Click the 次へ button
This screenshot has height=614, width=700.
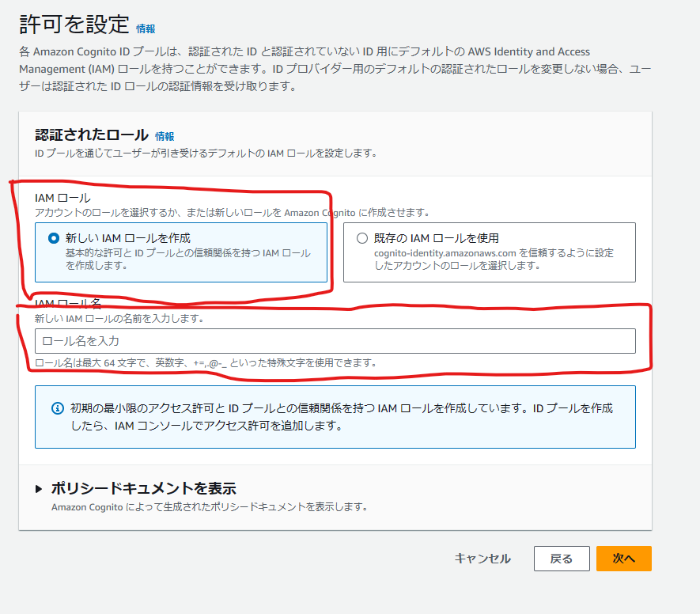[623, 559]
